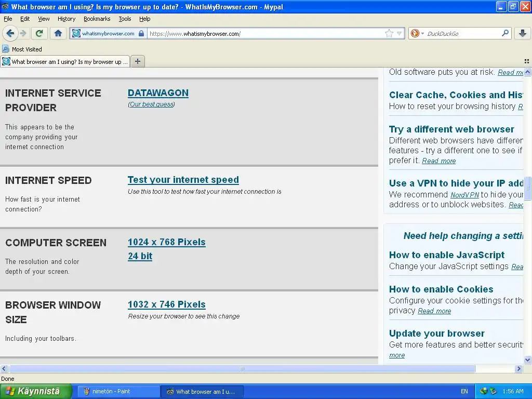The height and width of the screenshot is (399, 532).
Task: Click the second system tray icon
Action: [493, 391]
